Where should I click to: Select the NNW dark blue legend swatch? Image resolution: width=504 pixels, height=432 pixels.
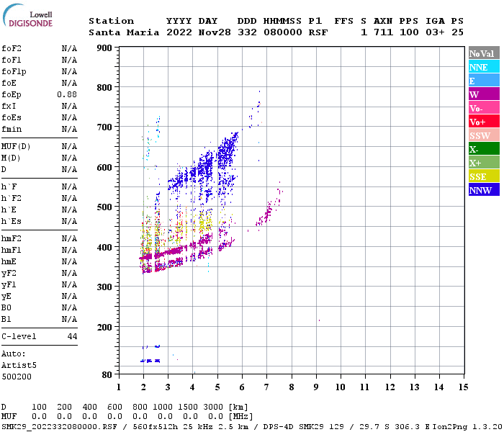(x=484, y=189)
